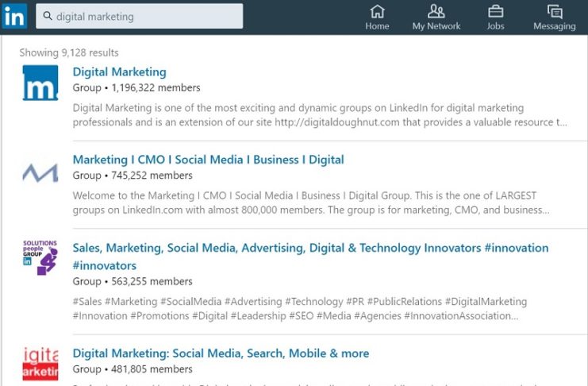Click the Digital Marketing Social Media logo

click(40, 365)
